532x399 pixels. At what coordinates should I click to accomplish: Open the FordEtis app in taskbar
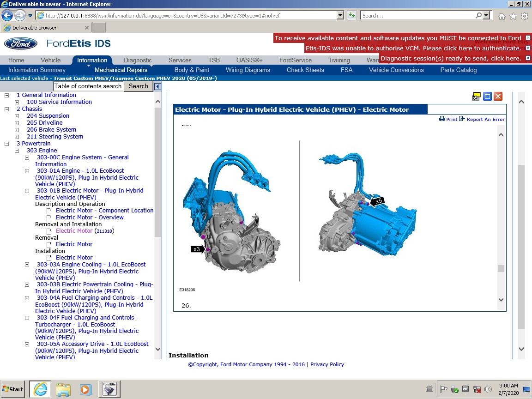click(109, 389)
